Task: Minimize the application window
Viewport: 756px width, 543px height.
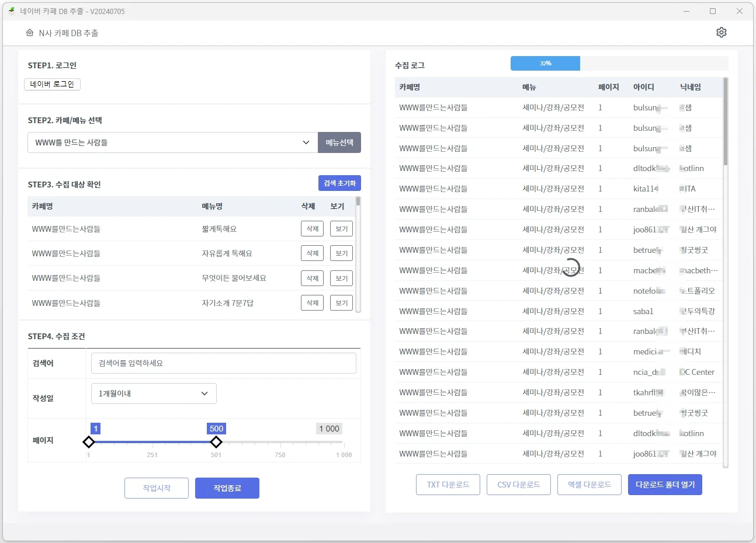Action: (686, 11)
